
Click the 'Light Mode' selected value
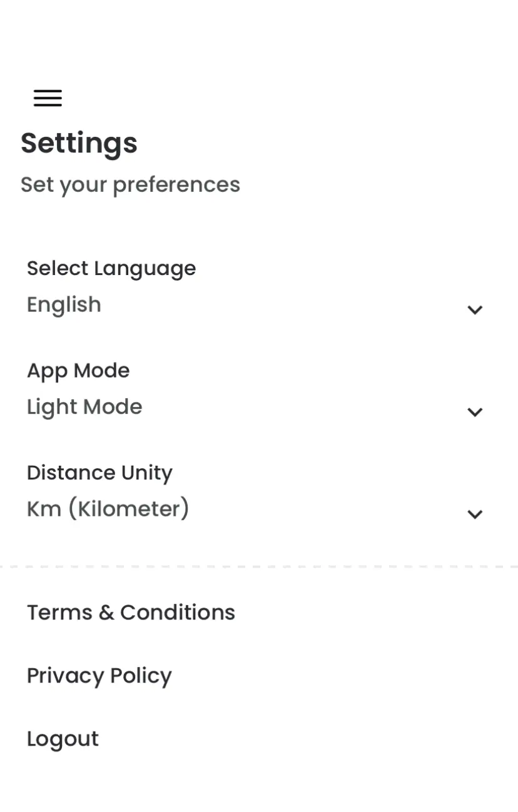tap(84, 407)
